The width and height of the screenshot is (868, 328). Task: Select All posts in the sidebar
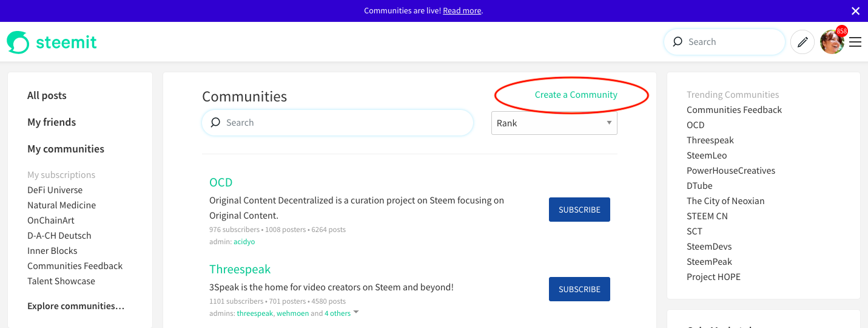point(47,95)
